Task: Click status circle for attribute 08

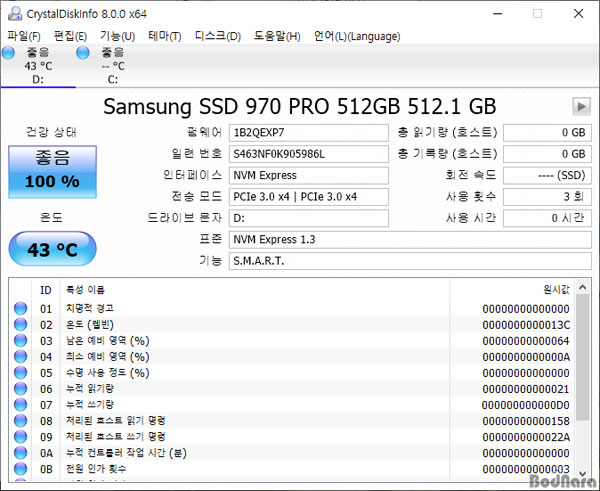Action: [21, 421]
